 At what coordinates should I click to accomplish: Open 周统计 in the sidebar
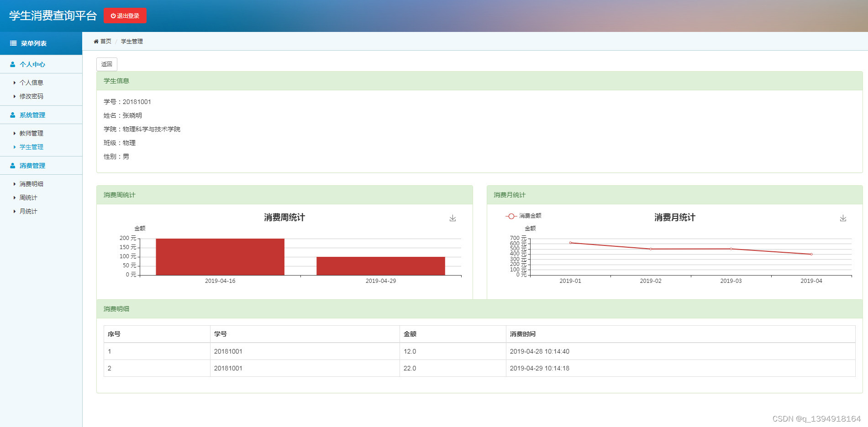point(28,198)
